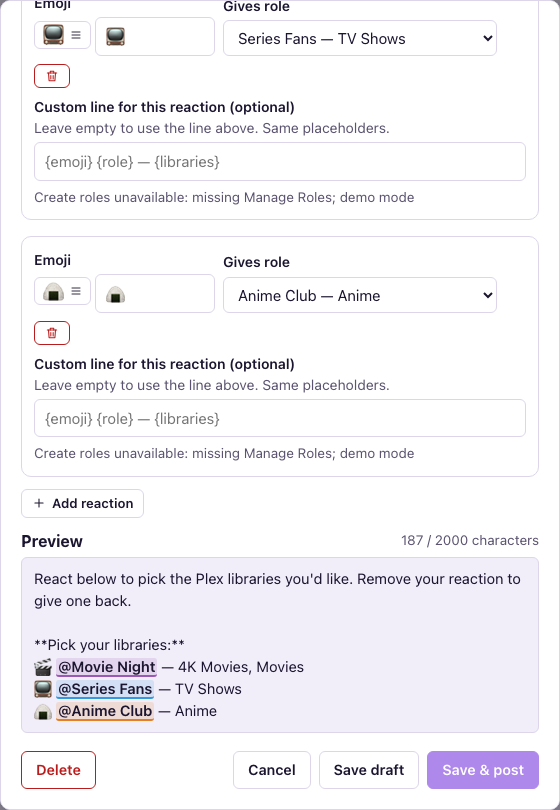Click the rice ball emoji in the preview
Image resolution: width=560 pixels, height=810 pixels.
pyautogui.click(x=43, y=712)
